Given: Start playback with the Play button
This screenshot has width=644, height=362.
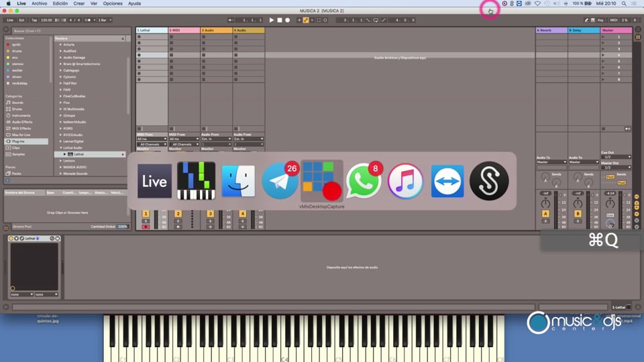Looking at the screenshot, I should [272, 20].
